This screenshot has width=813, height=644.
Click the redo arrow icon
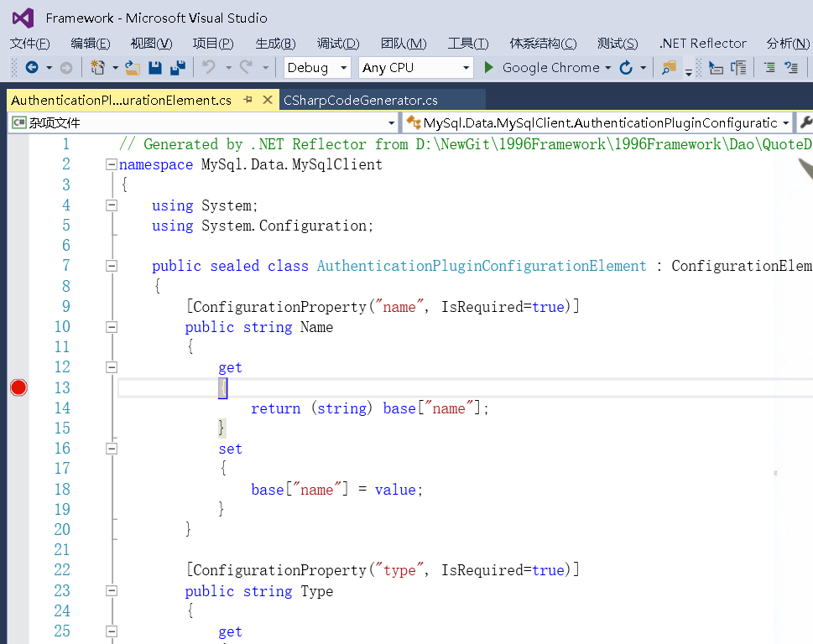pyautogui.click(x=247, y=67)
